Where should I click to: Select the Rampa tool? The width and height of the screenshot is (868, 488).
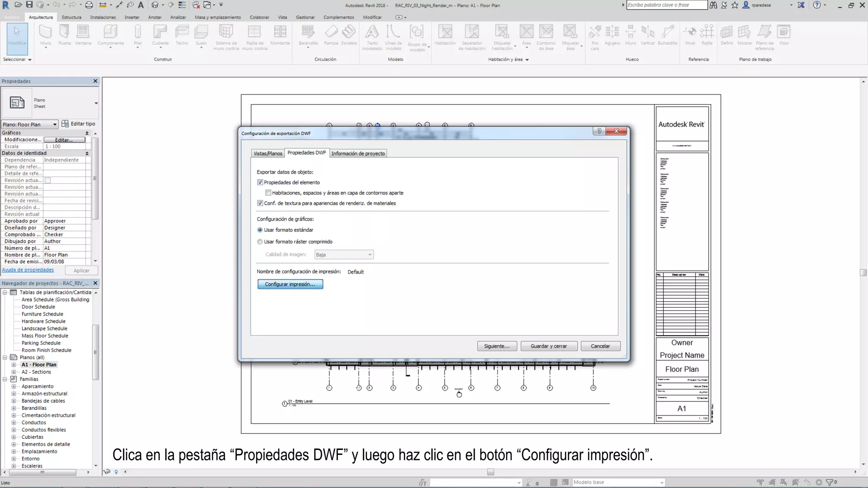331,35
